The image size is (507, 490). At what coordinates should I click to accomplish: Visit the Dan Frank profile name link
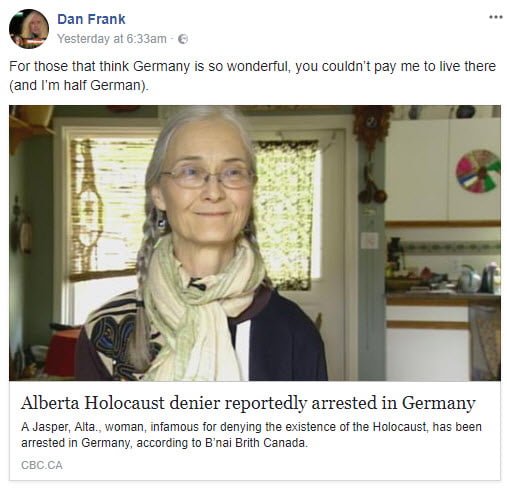[x=91, y=19]
